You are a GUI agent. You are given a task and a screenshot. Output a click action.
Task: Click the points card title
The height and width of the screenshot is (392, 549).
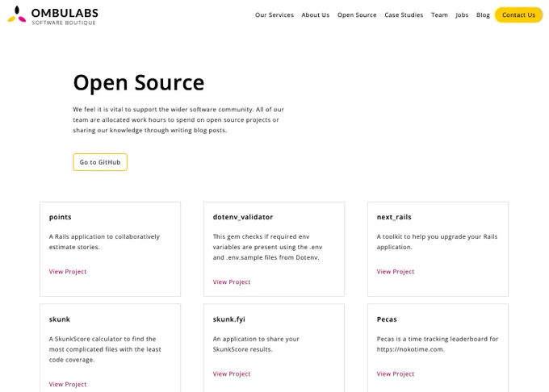(61, 217)
